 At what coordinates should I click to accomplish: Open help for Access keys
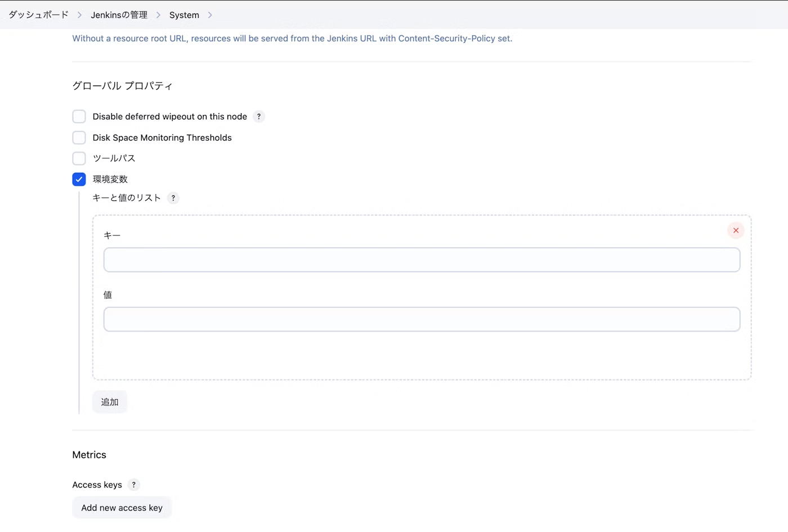[x=133, y=485]
